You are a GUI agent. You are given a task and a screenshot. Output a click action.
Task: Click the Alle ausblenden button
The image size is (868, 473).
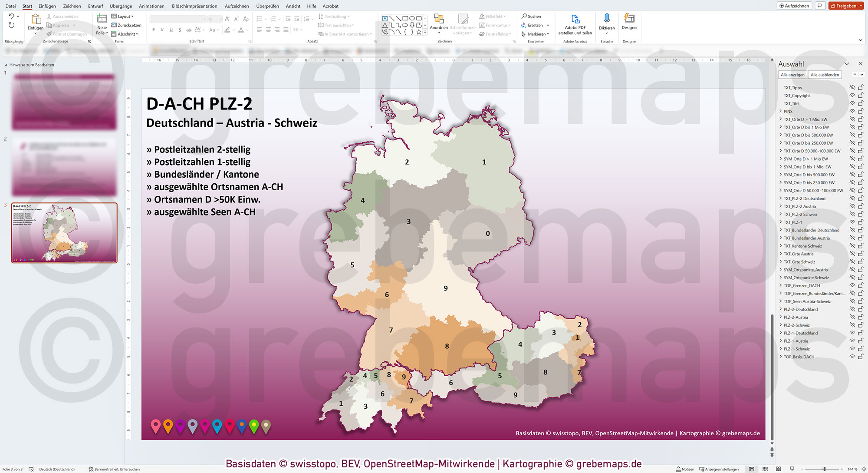(x=824, y=74)
